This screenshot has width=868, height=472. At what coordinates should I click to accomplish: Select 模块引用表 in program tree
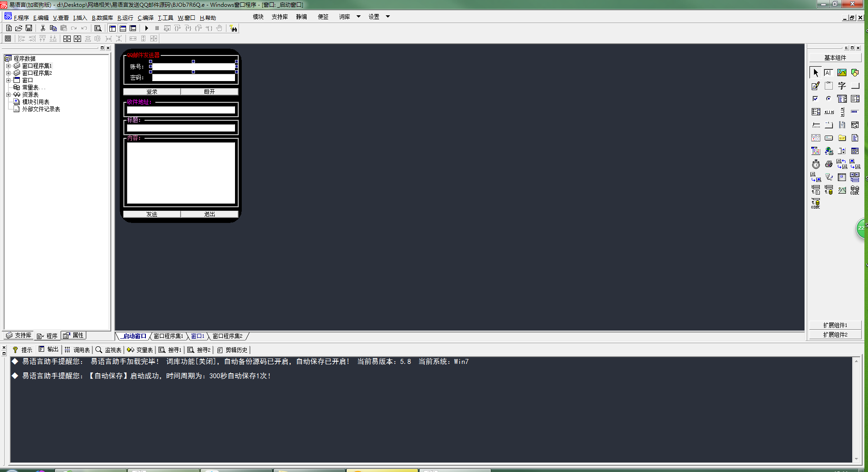[x=36, y=102]
